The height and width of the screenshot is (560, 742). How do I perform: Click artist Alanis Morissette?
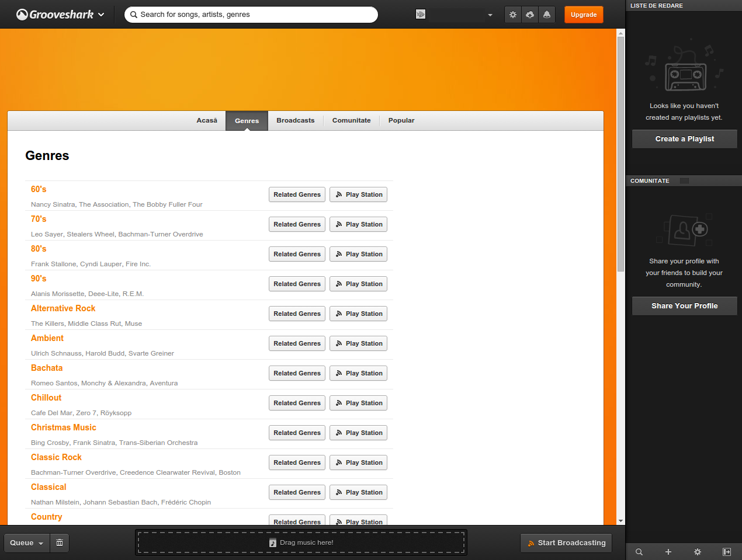[58, 294]
